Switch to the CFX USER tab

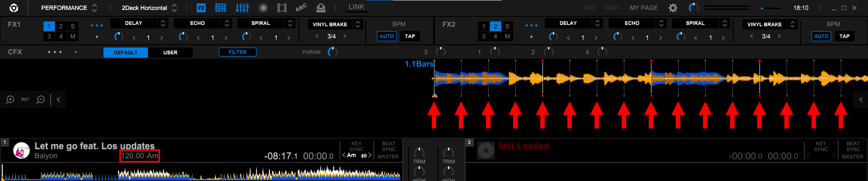click(170, 52)
